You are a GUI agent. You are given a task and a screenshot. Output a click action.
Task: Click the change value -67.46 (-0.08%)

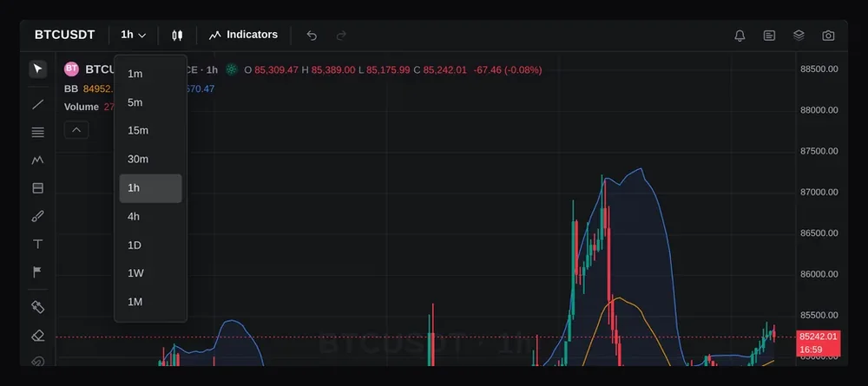[508, 70]
